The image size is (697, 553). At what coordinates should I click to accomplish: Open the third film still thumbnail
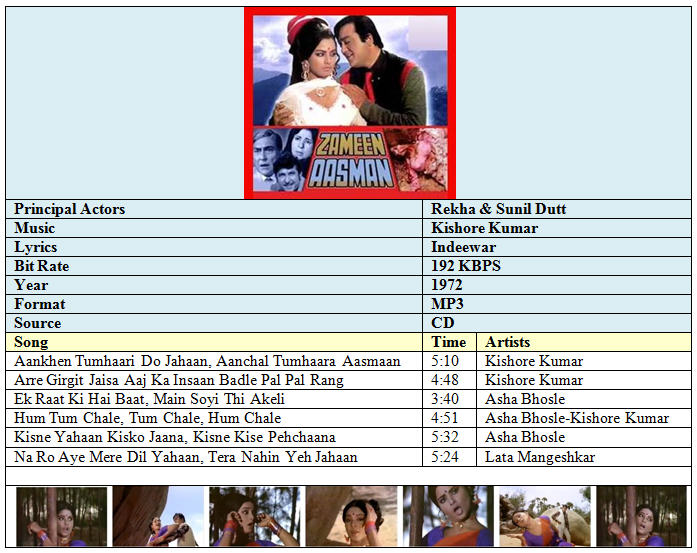tap(255, 517)
